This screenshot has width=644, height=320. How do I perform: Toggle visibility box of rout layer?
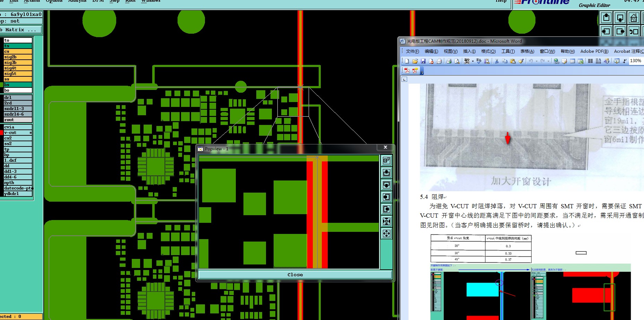[1, 120]
